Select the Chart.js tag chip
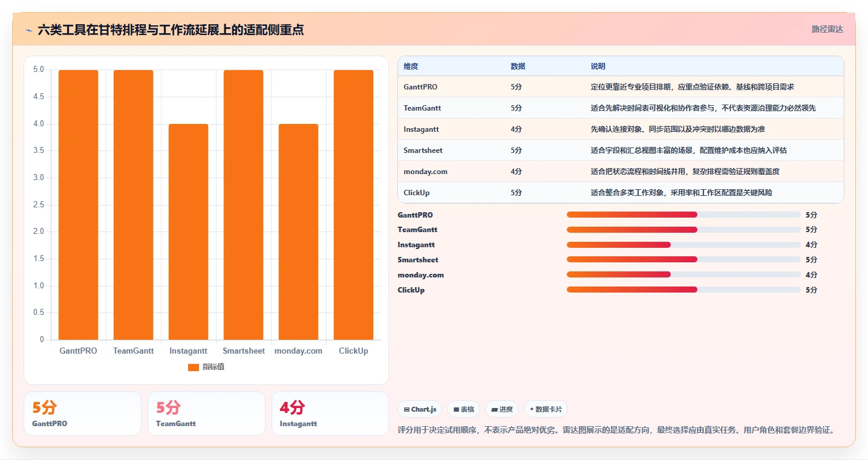 pos(420,409)
